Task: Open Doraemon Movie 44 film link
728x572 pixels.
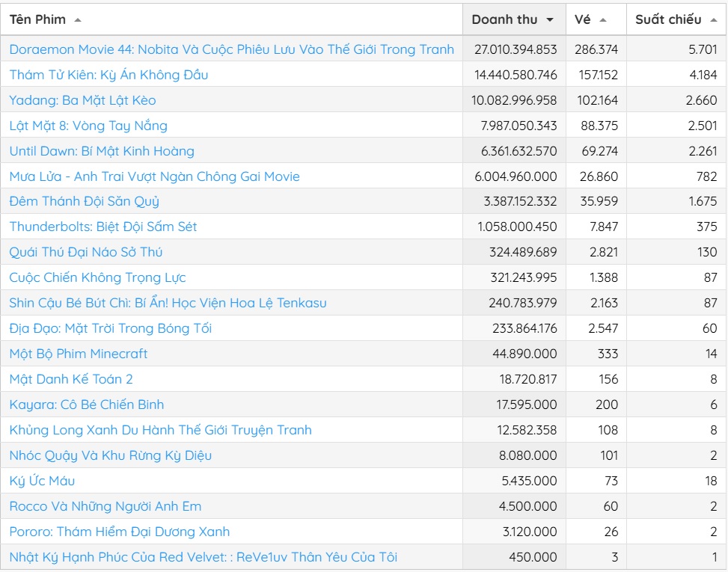Action: tap(232, 49)
